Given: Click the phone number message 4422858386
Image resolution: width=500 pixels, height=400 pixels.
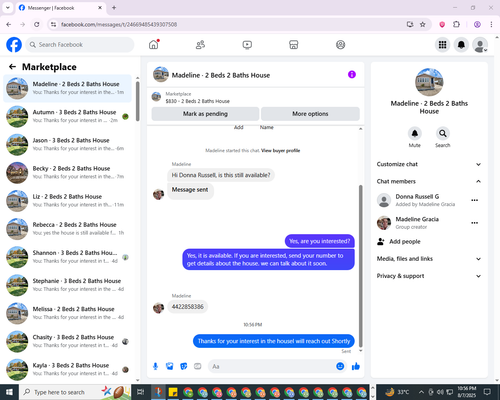Looking at the screenshot, I should click(x=188, y=307).
